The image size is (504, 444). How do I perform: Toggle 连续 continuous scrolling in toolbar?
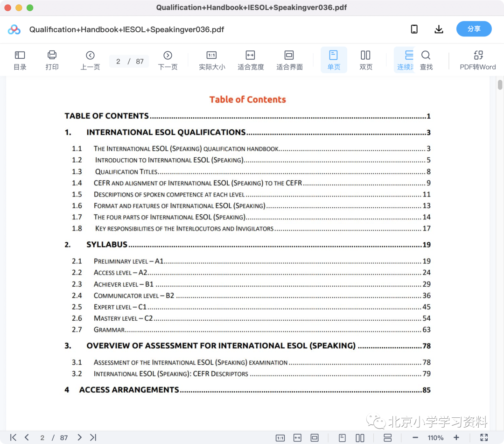click(404, 60)
